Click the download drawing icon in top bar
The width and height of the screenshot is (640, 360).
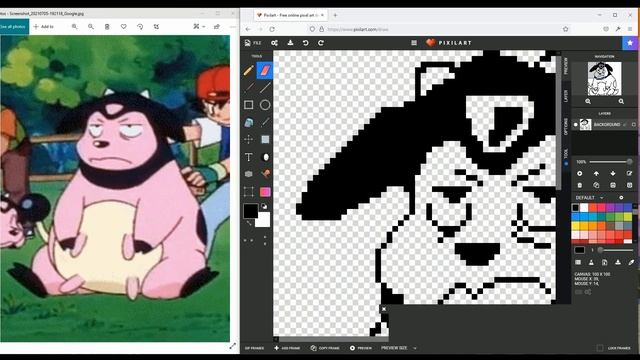click(290, 43)
